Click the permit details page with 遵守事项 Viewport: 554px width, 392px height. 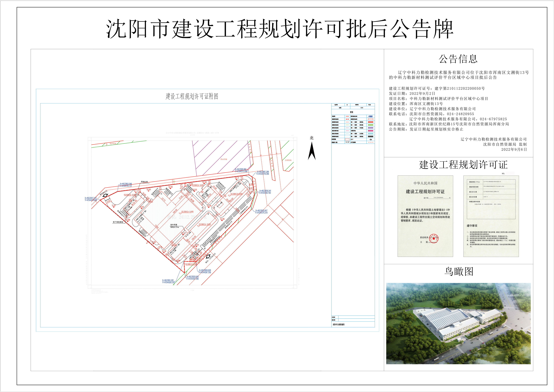[x=491, y=216]
